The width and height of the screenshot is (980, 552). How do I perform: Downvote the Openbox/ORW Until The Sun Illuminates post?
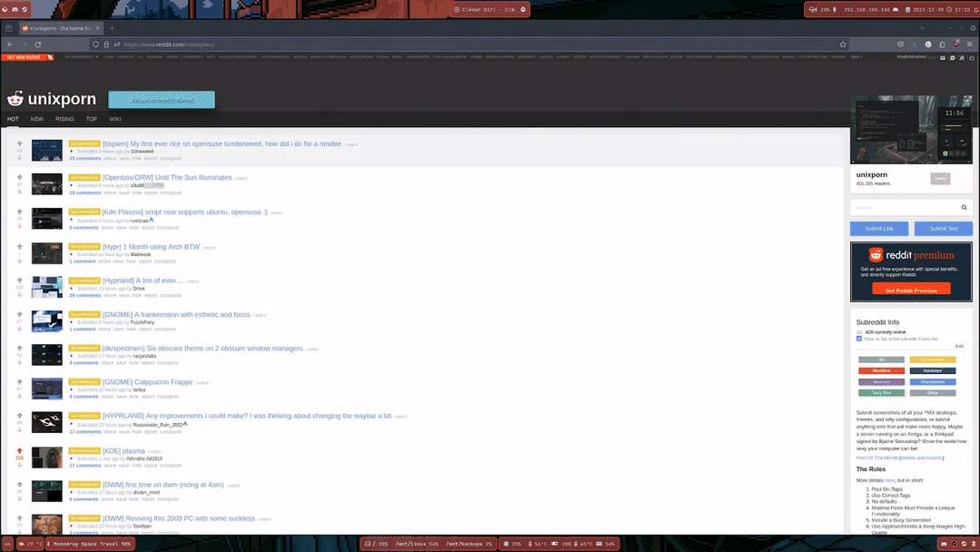pos(19,192)
